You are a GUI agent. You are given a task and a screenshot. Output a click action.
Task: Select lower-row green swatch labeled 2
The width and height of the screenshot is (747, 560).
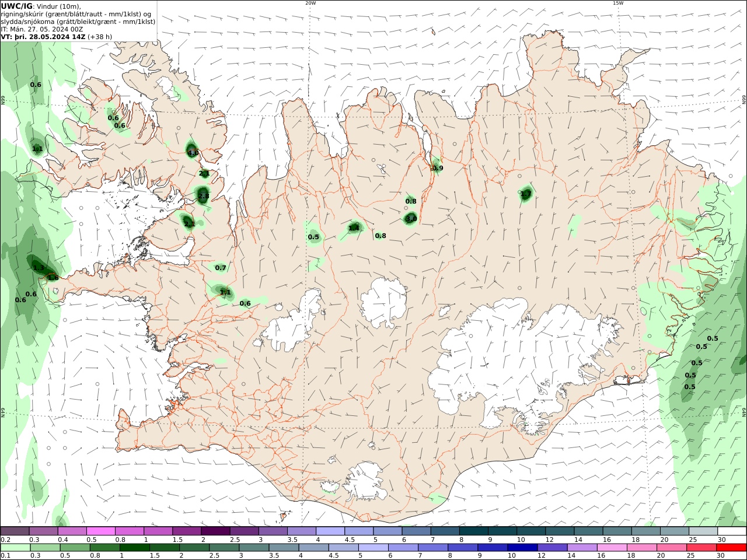coord(194,547)
